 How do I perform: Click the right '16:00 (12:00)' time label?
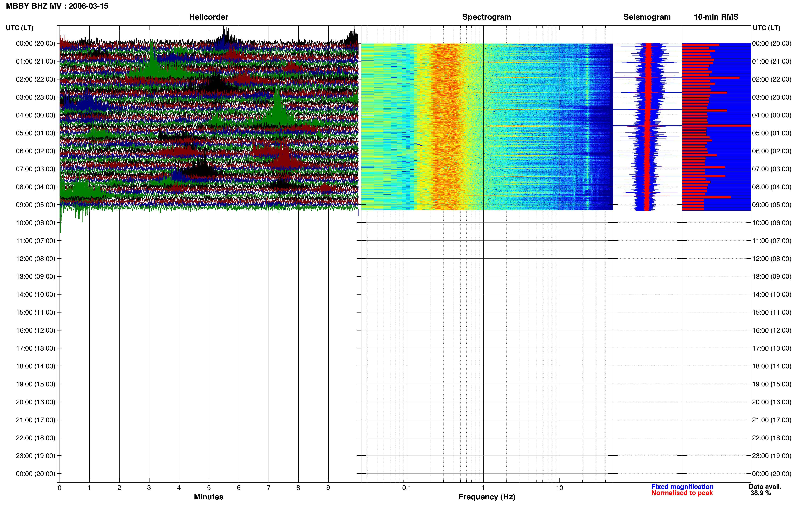(x=772, y=330)
